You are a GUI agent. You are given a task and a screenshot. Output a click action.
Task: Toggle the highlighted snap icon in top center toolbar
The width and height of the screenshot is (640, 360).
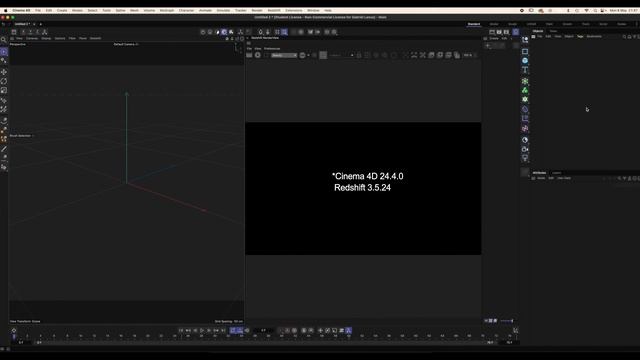tap(284, 32)
